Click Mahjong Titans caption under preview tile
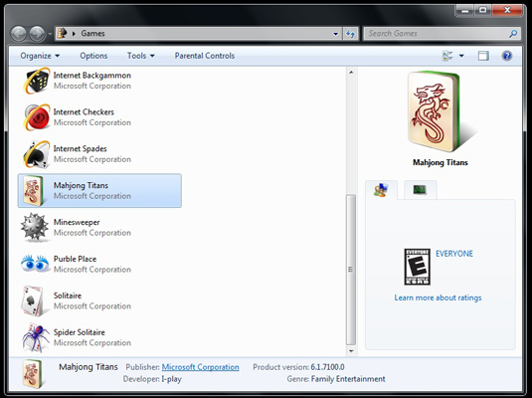 pyautogui.click(x=441, y=162)
